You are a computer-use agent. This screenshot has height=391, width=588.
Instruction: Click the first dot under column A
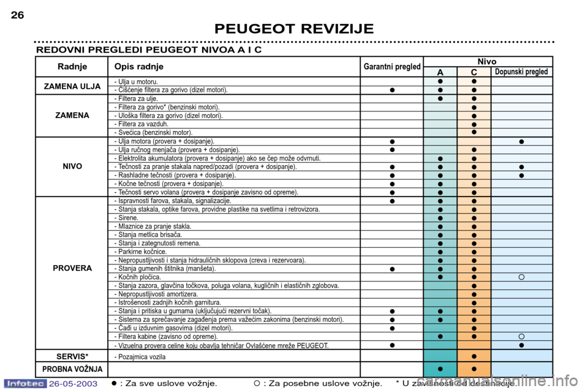(x=440, y=81)
